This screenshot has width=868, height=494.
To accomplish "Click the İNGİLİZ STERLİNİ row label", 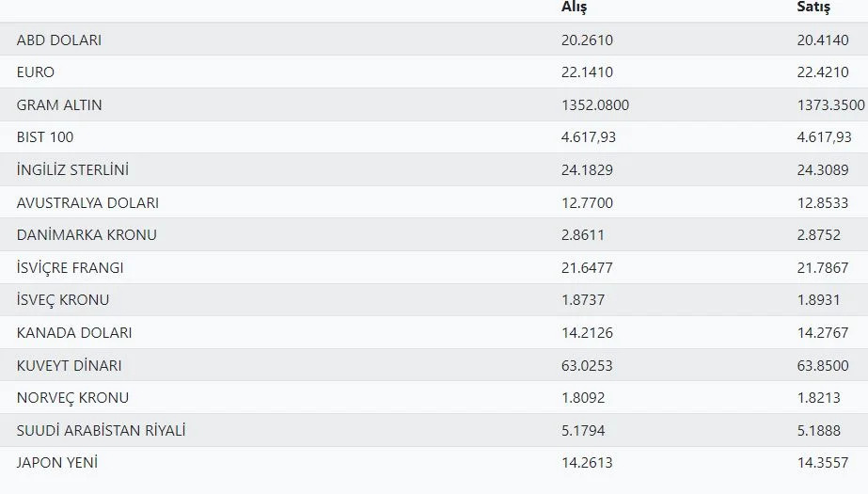I will click(x=72, y=170).
